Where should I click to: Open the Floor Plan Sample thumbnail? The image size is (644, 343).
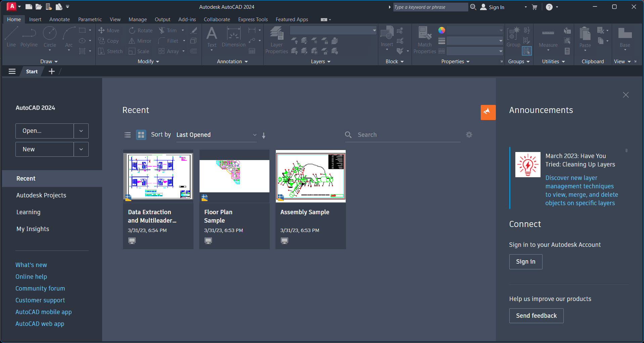click(234, 176)
